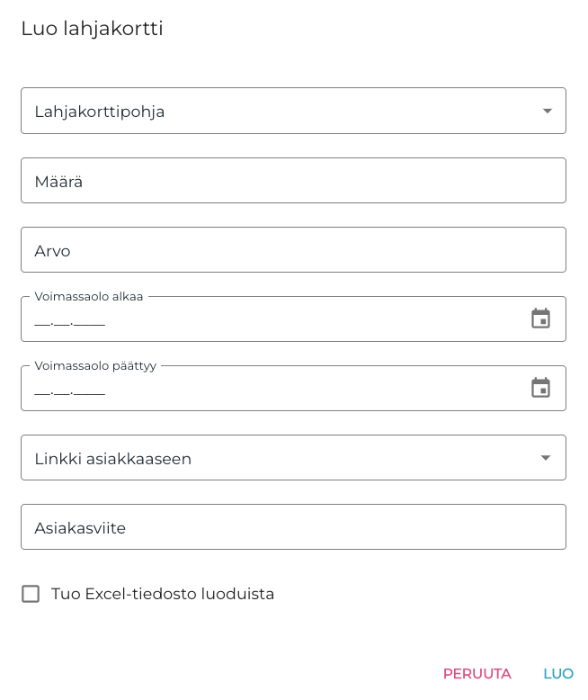
Task: Click the year placeholder in Voimassaolo alkaa
Action: 90,320
